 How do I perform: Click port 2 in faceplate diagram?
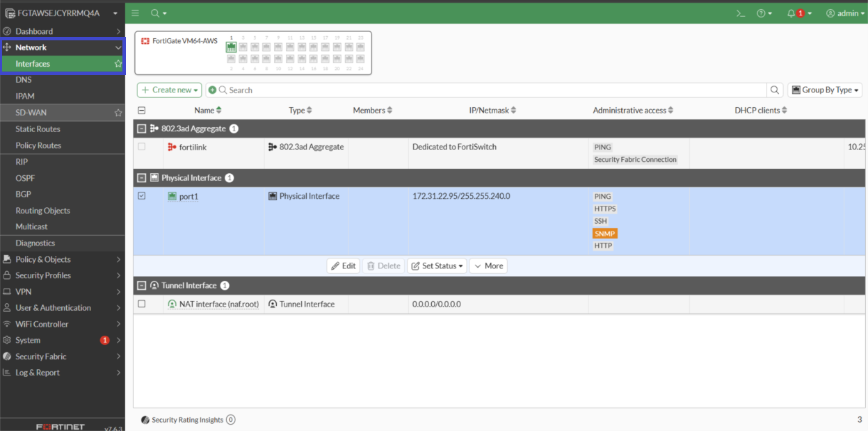coord(231,59)
